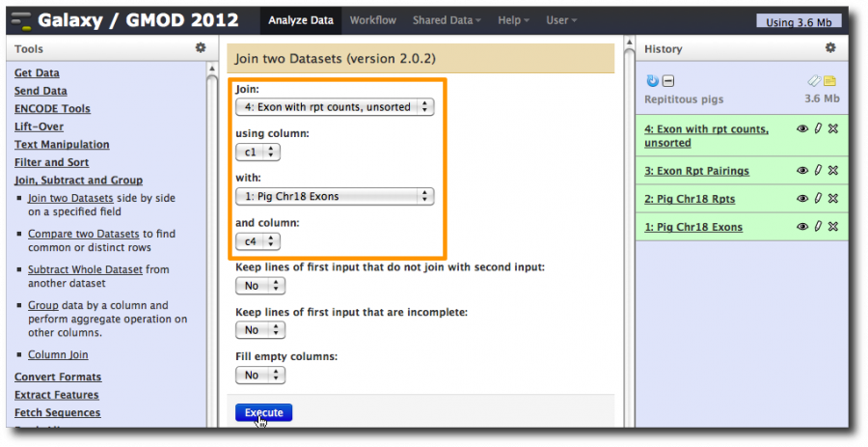
Task: Open the Column Join tool link
Action: pyautogui.click(x=58, y=354)
